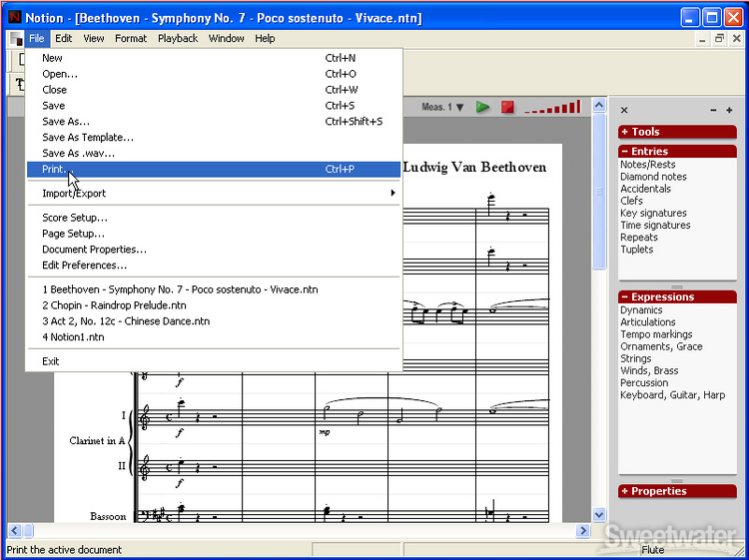Choose New from the File menu
The height and width of the screenshot is (560, 749).
click(x=214, y=58)
